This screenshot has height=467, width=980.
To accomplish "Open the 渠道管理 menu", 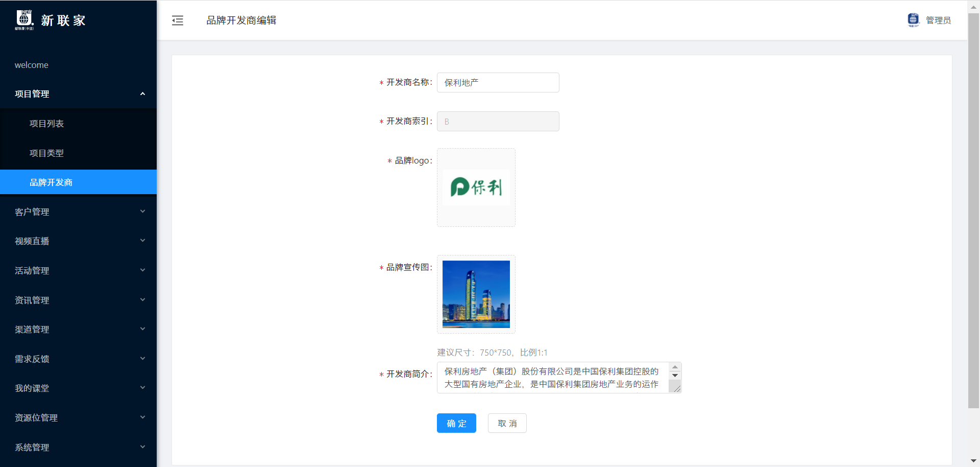I will click(78, 330).
